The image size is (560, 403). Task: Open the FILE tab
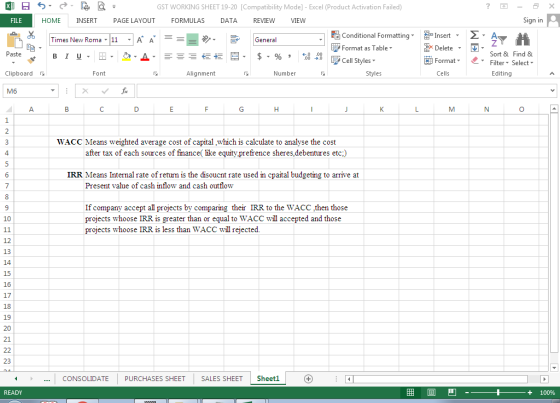click(x=16, y=20)
